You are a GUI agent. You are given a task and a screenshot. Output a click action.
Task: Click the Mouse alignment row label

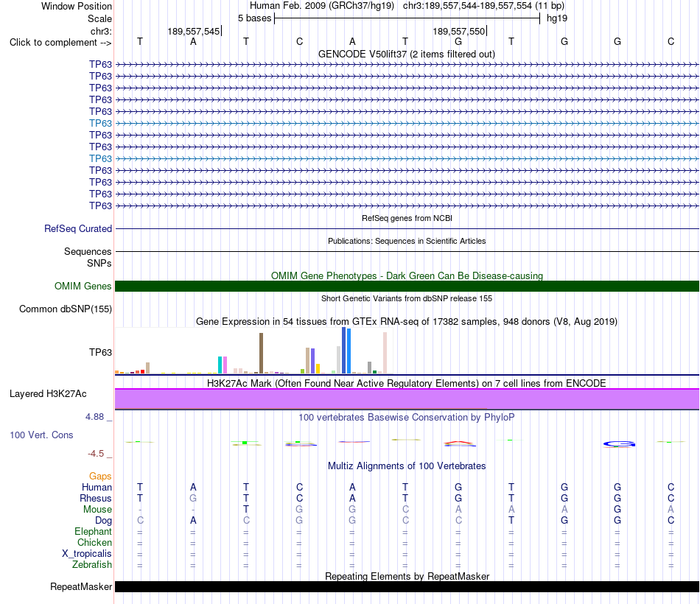[x=97, y=510]
